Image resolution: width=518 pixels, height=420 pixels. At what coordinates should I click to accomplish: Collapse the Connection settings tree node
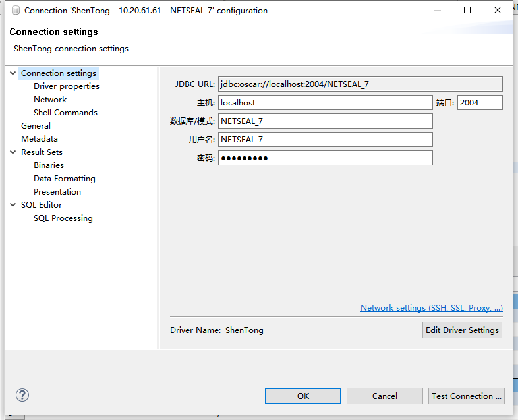point(13,73)
